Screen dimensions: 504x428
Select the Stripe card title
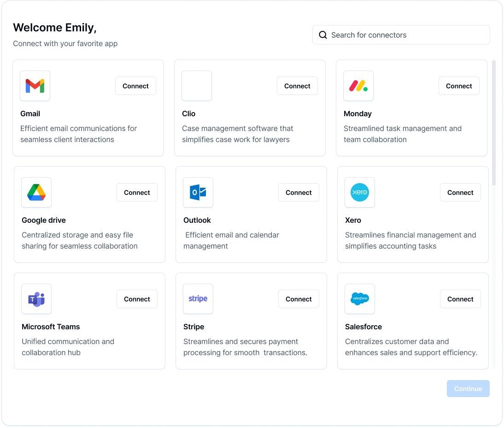click(194, 327)
